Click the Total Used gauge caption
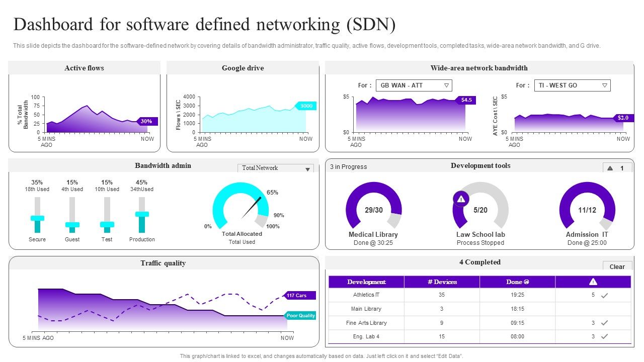644x362 pixels. point(242,242)
